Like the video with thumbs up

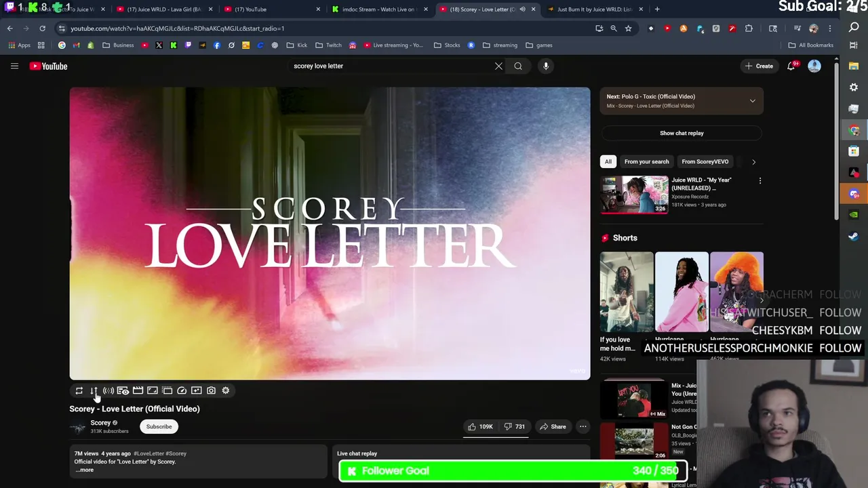point(480,426)
